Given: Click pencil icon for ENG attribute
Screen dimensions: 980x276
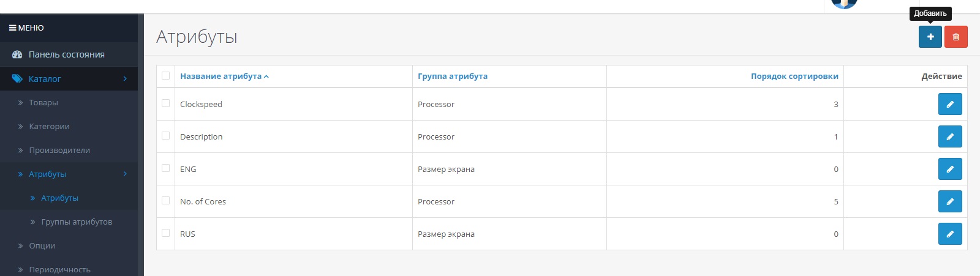Looking at the screenshot, I should pos(949,169).
